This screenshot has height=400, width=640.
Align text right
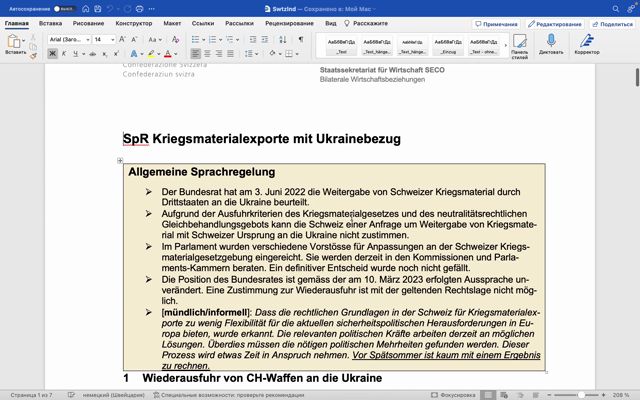(219, 53)
